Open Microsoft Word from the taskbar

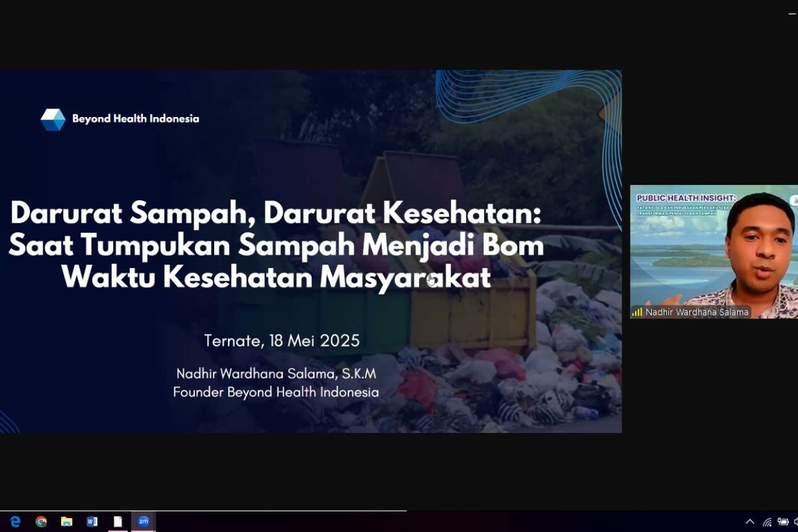coord(92,522)
